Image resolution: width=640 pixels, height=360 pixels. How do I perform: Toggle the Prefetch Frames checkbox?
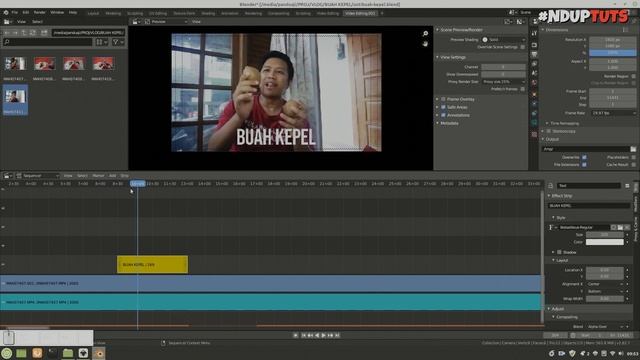[x=522, y=89]
